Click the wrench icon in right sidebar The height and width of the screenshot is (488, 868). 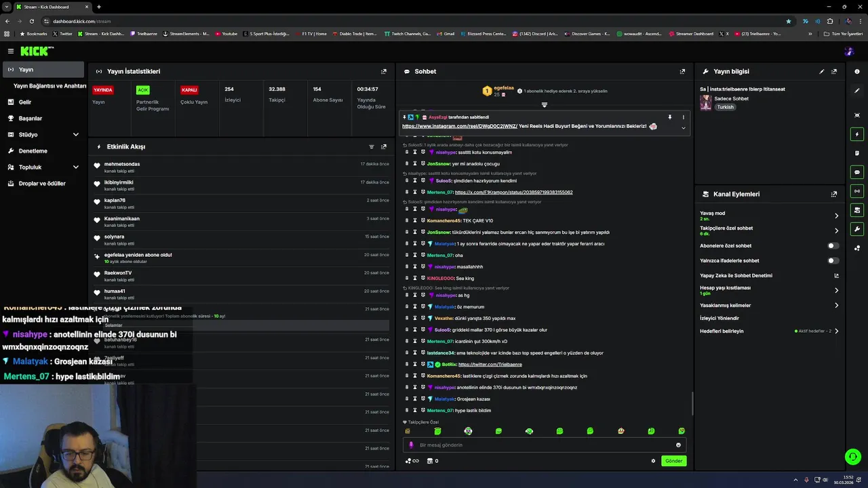[x=857, y=229]
